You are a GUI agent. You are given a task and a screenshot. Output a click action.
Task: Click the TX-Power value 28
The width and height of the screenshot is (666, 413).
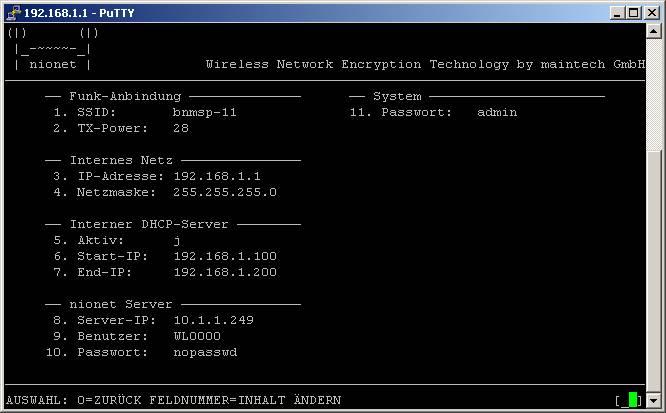click(x=181, y=128)
